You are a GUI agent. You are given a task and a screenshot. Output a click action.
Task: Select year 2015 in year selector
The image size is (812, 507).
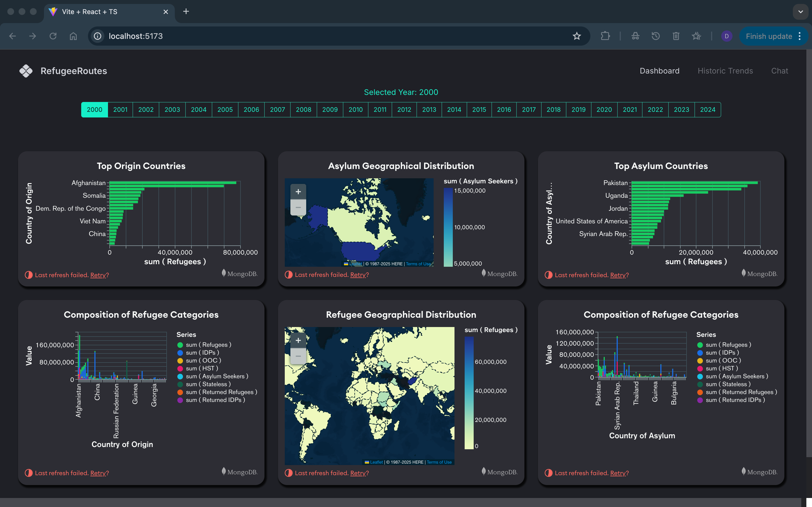pyautogui.click(x=479, y=110)
